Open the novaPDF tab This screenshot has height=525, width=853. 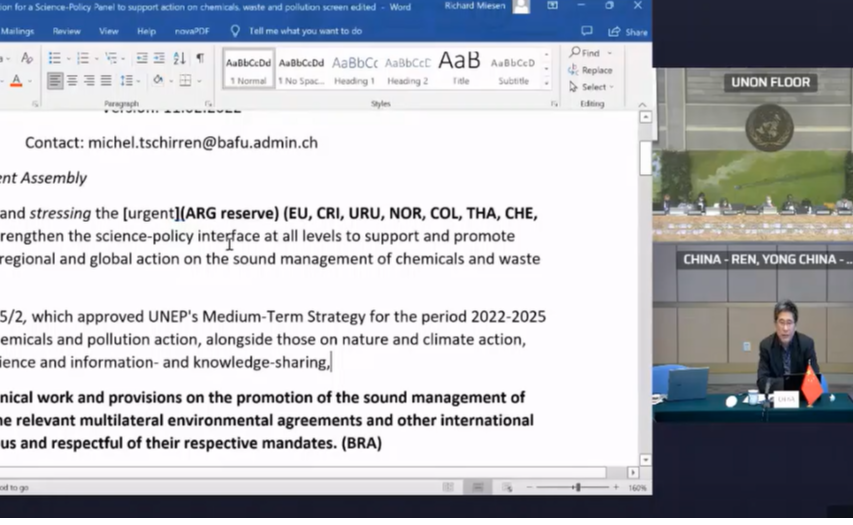(191, 31)
